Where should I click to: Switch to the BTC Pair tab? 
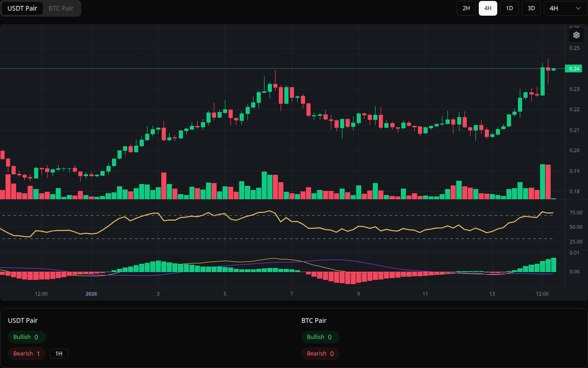pos(60,8)
